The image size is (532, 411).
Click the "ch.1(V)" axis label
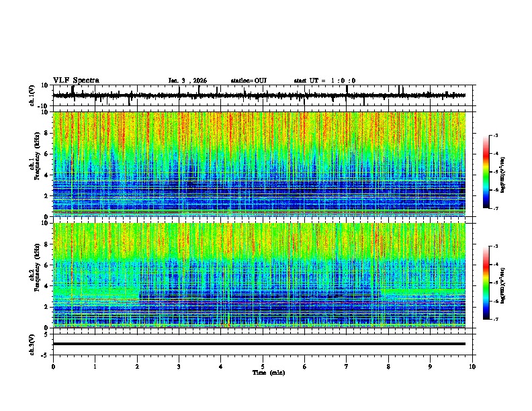click(32, 95)
